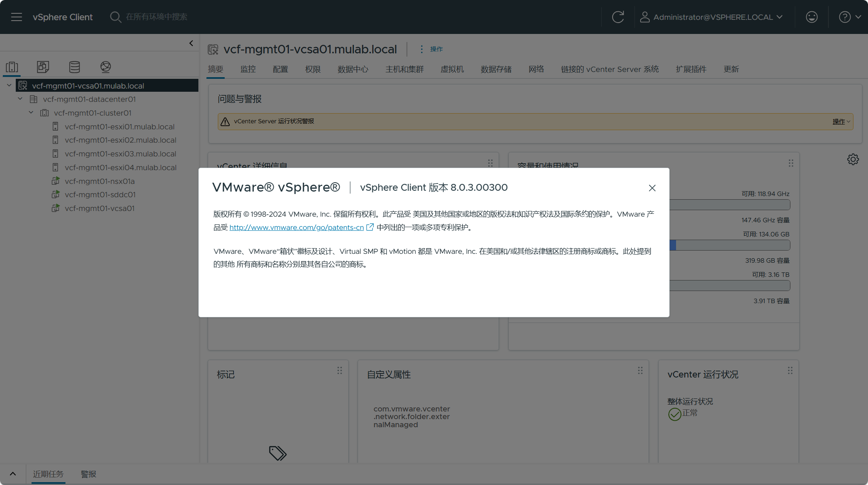Expand the bottom tasks panel chevron
This screenshot has height=485, width=868.
[x=13, y=474]
